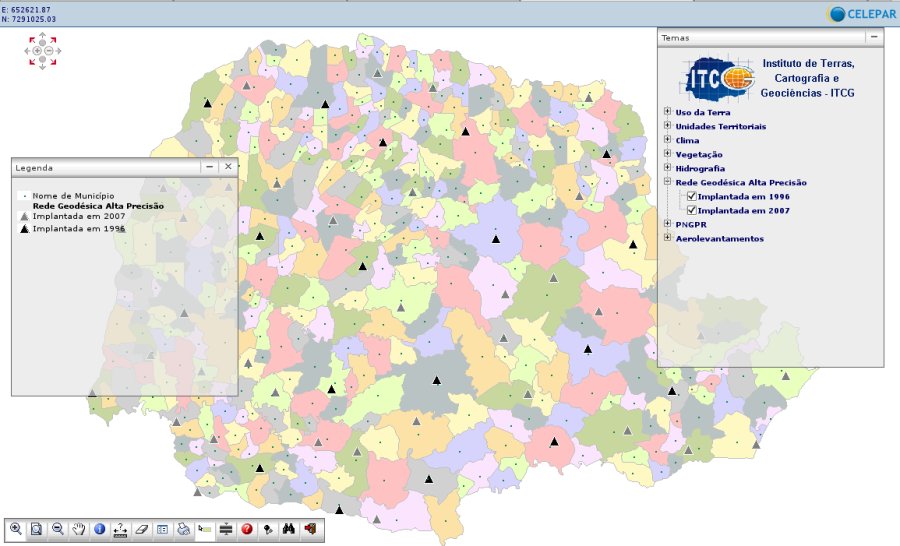Click the map navigation pan arrows control
Viewport: 900px width, 546px height.
42,50
